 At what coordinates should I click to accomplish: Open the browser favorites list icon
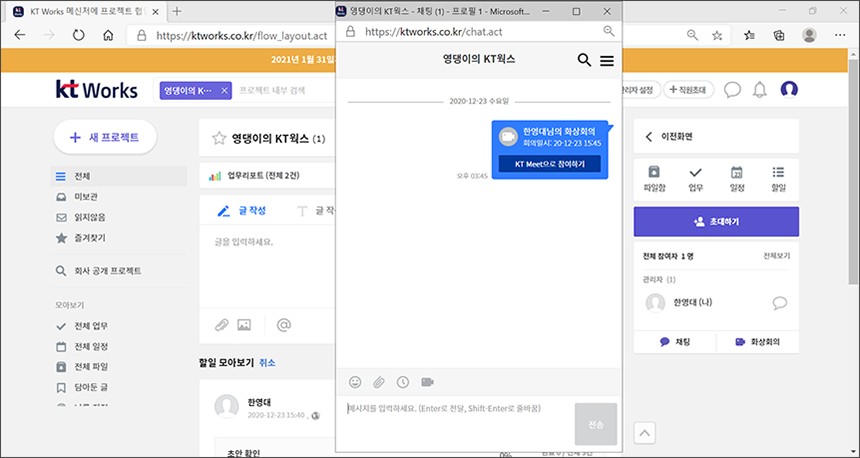(x=749, y=35)
